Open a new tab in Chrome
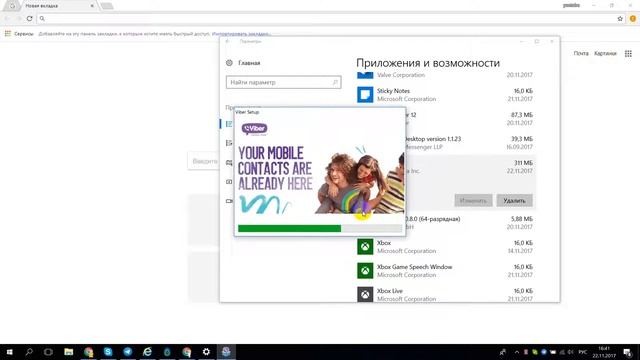Viewport: 640px width, 360px height. click(107, 6)
